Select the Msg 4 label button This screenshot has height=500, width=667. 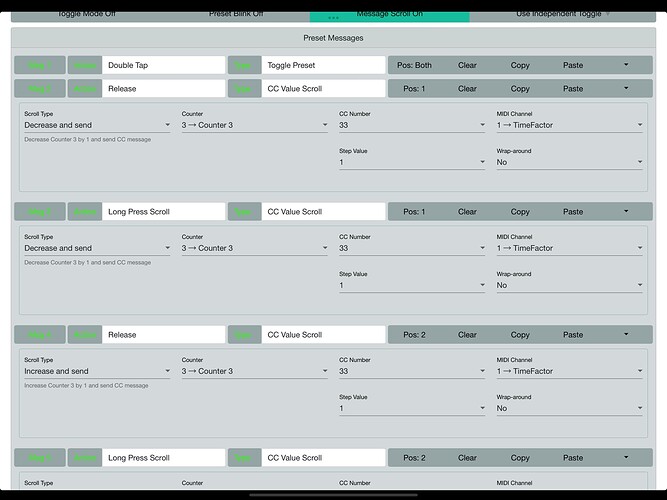(40, 334)
